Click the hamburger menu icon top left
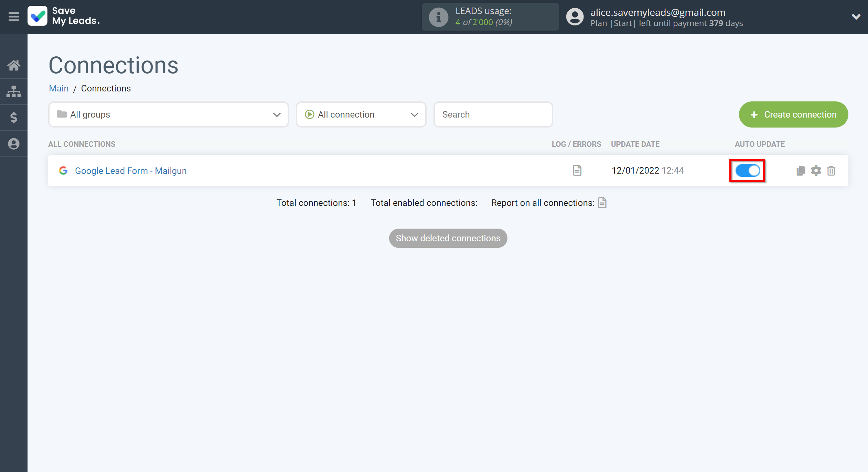Screen dimensions: 868x472 (13, 16)
